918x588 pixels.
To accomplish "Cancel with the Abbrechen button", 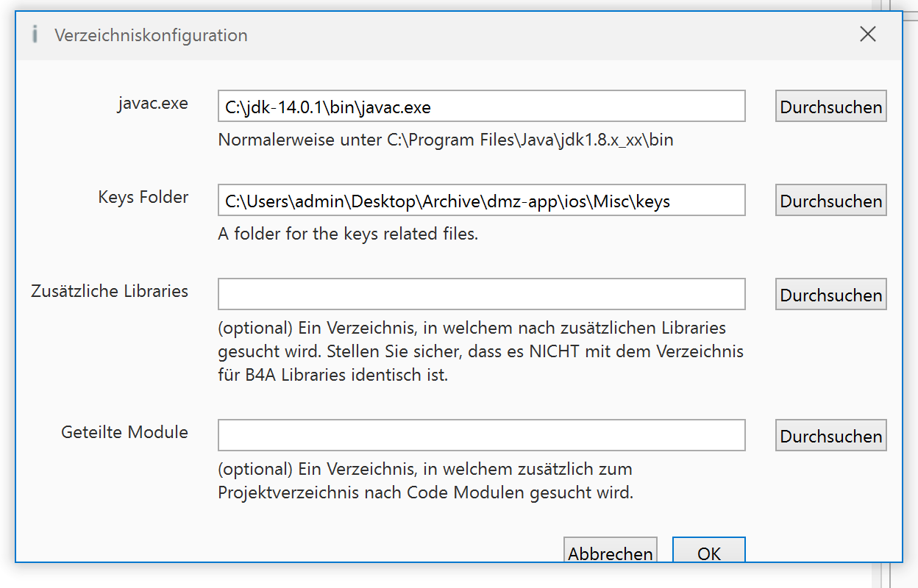I will click(610, 552).
